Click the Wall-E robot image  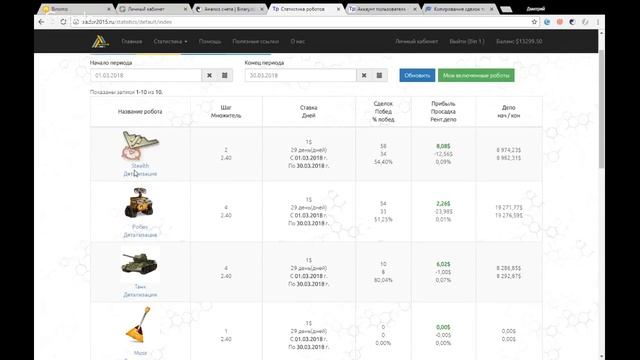(140, 203)
